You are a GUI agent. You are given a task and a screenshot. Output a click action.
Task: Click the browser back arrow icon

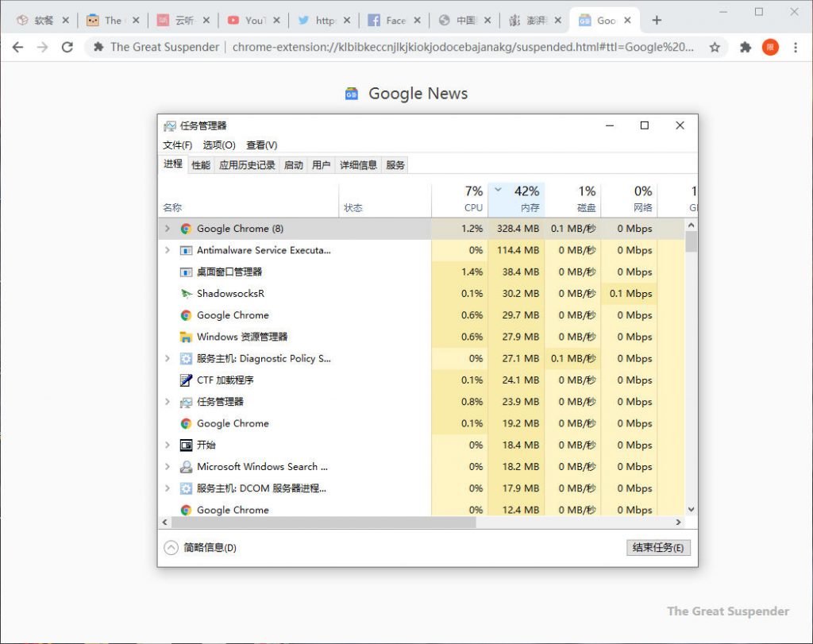[17, 47]
